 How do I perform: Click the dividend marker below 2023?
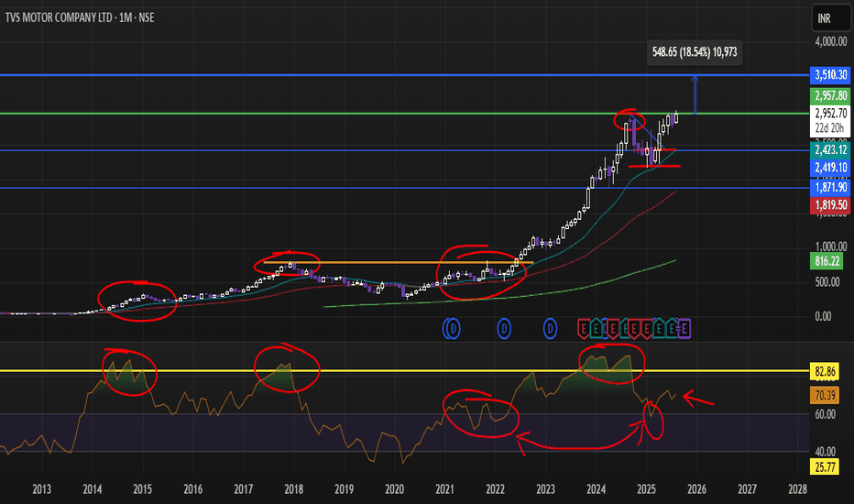[x=550, y=329]
